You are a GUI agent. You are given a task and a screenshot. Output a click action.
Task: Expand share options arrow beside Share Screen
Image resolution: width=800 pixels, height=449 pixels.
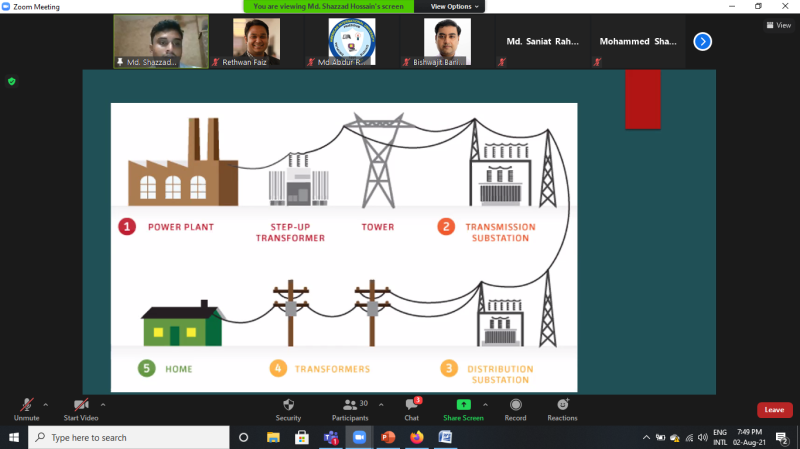point(488,404)
